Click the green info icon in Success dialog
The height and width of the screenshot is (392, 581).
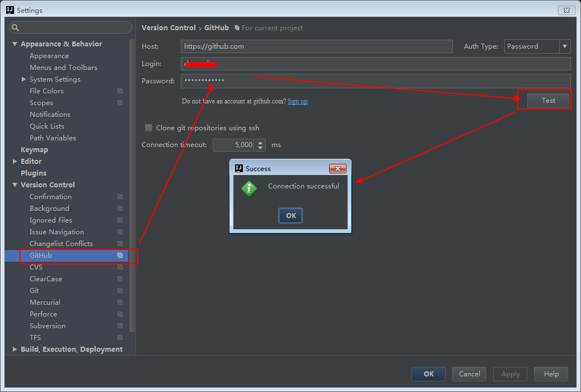click(x=249, y=188)
